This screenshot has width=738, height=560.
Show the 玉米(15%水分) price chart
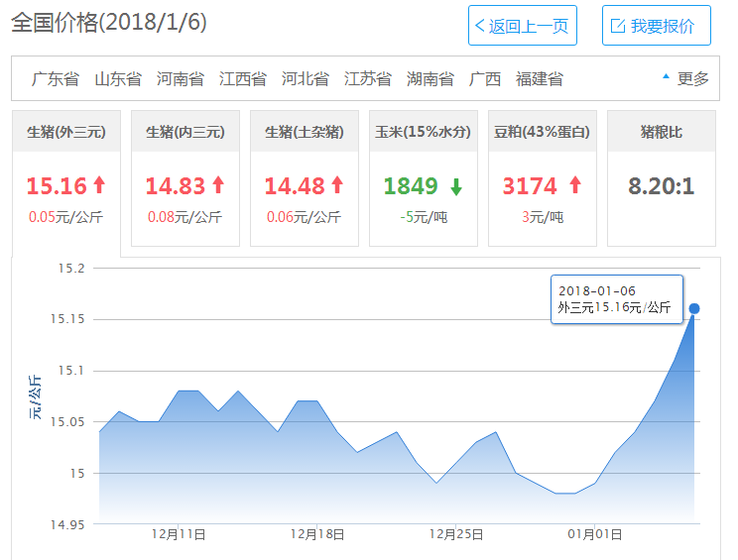[x=424, y=131]
